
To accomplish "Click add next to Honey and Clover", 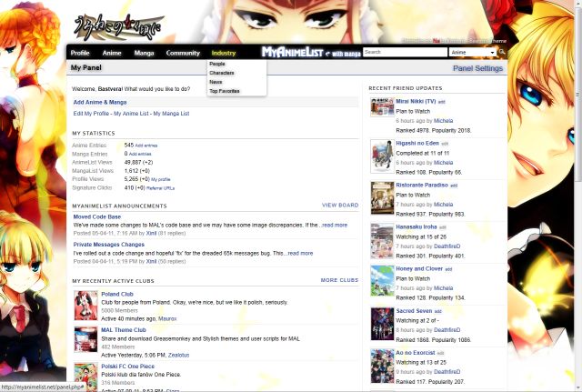I will pyautogui.click(x=448, y=269).
